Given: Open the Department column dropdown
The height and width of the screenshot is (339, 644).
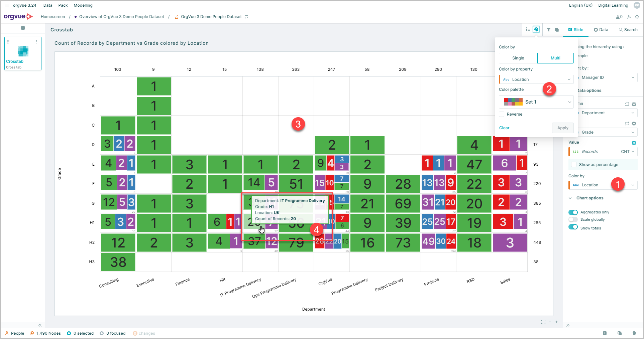Looking at the screenshot, I should (607, 113).
